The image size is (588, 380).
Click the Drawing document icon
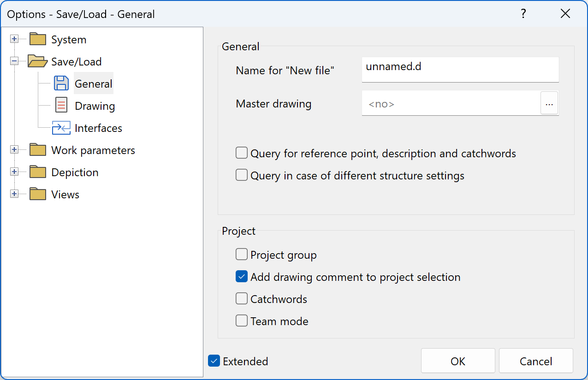(61, 105)
